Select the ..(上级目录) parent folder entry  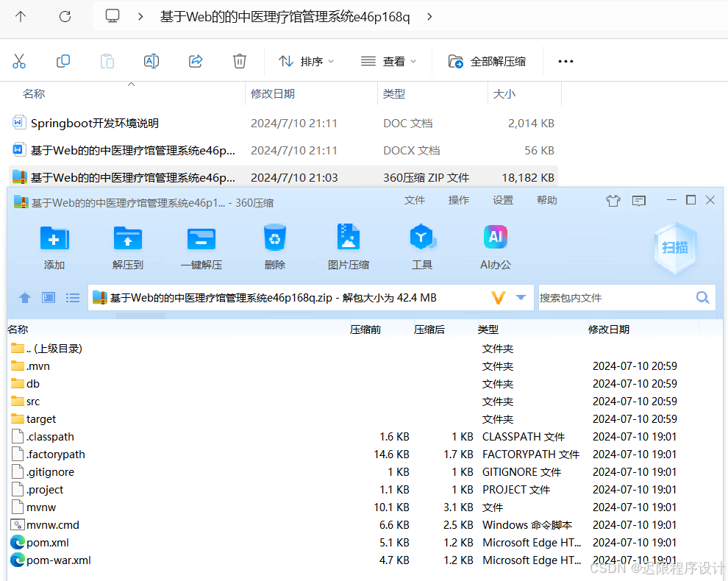point(46,349)
